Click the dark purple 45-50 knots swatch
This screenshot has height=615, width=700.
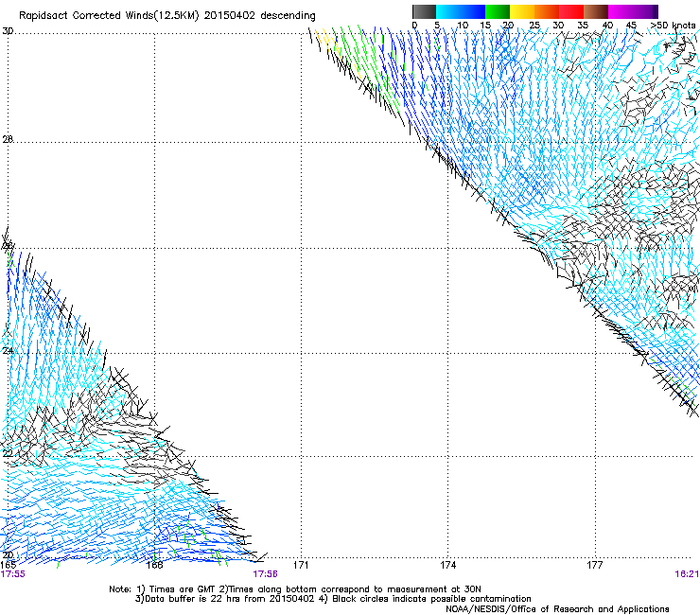point(645,11)
